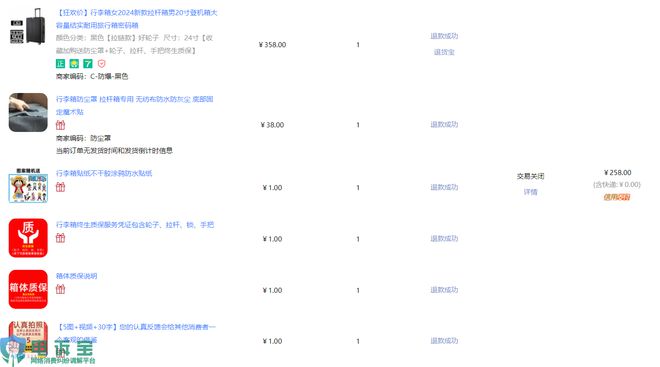
Task: Click the orange 信用购 badge below ¥258.00
Action: pos(617,197)
